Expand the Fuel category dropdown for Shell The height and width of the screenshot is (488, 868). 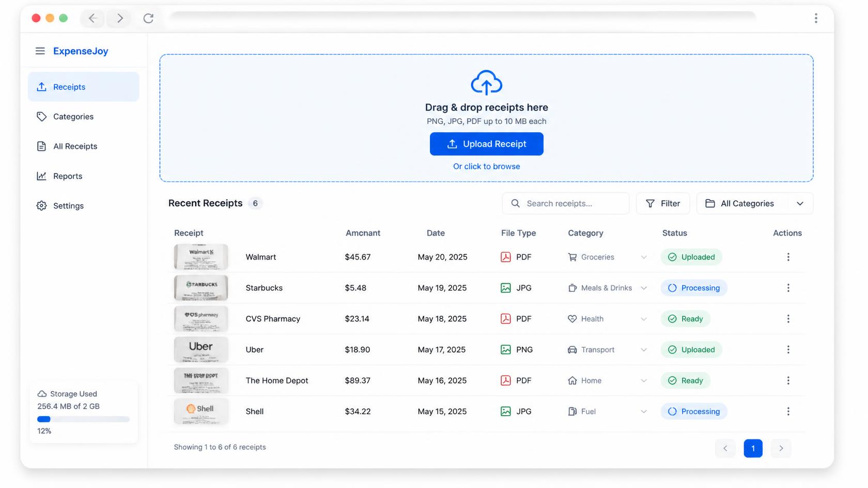pos(644,411)
